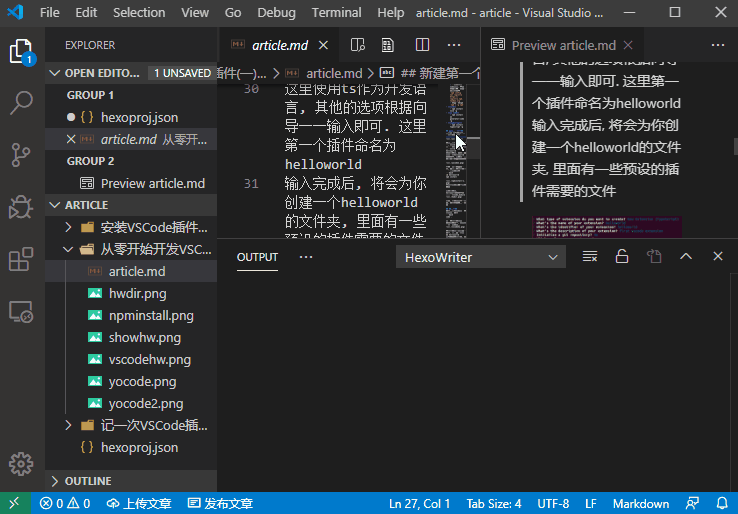Click 上传文章 in the status bar
This screenshot has height=514, width=738.
coord(139,504)
